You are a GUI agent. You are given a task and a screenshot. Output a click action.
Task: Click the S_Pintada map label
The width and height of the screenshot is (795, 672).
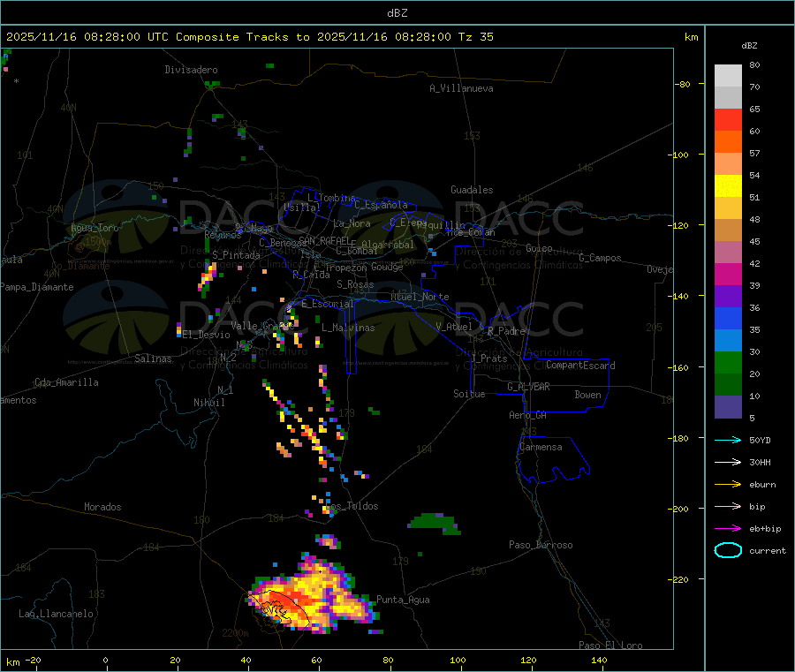click(x=236, y=255)
